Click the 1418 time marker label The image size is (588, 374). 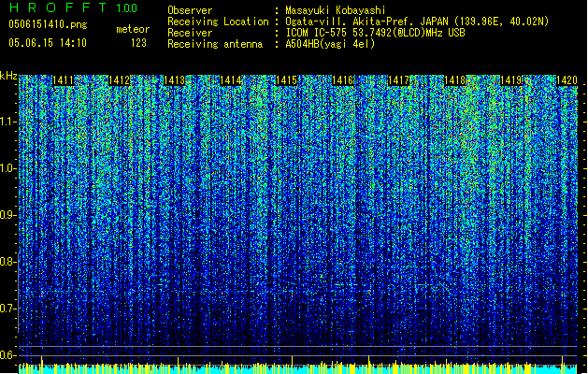(455, 80)
